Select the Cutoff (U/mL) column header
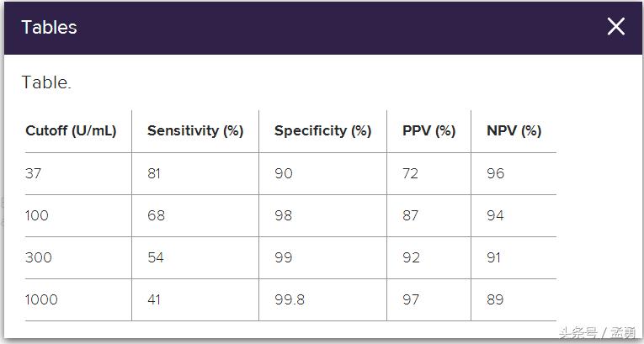This screenshot has height=344, width=644. 71,131
